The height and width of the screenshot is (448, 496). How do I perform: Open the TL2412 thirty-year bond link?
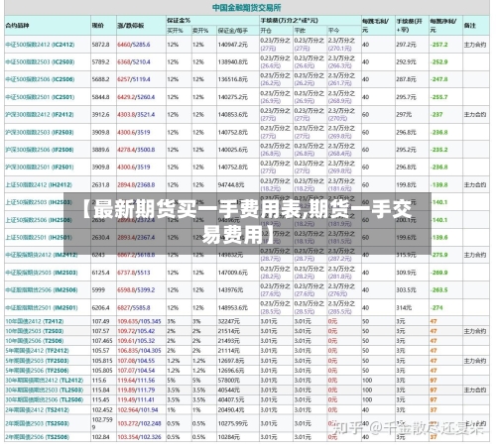click(x=45, y=381)
